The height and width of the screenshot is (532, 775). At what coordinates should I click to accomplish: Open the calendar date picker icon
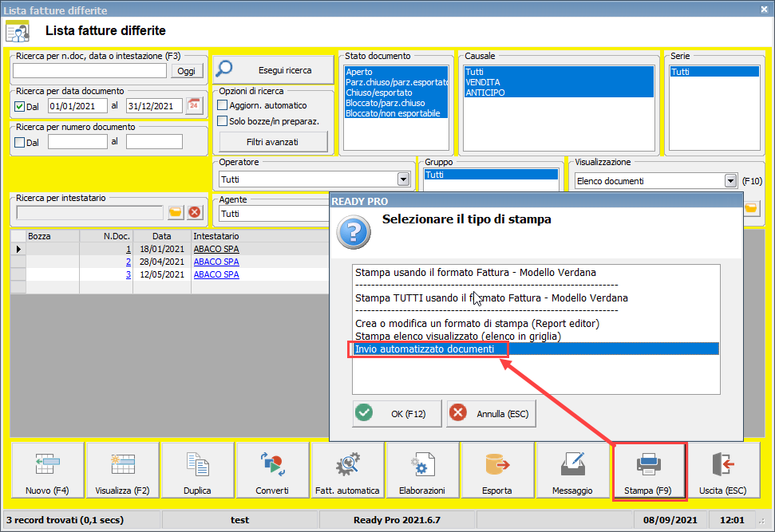(x=194, y=106)
